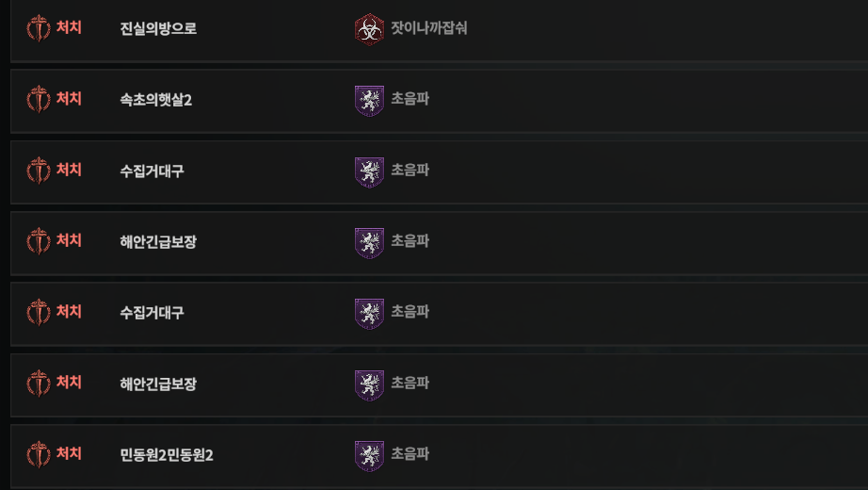Click the kill sword icon beside 속초의햇살2
868x490 pixels.
[39, 99]
